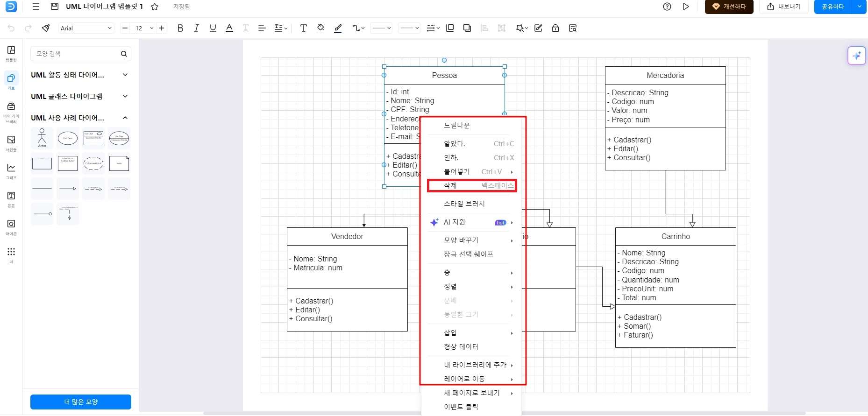Select the Text tool (T icon)
The width and height of the screenshot is (868, 416).
(x=303, y=28)
